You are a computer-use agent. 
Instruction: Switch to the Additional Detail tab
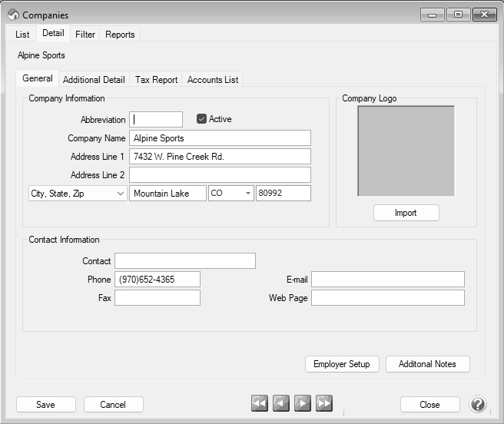tap(94, 80)
